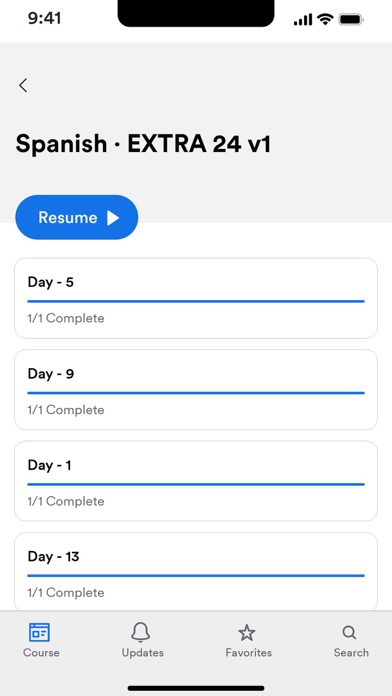This screenshot has width=392, height=696.
Task: Open the Day - 13 lesson card
Action: point(196,572)
